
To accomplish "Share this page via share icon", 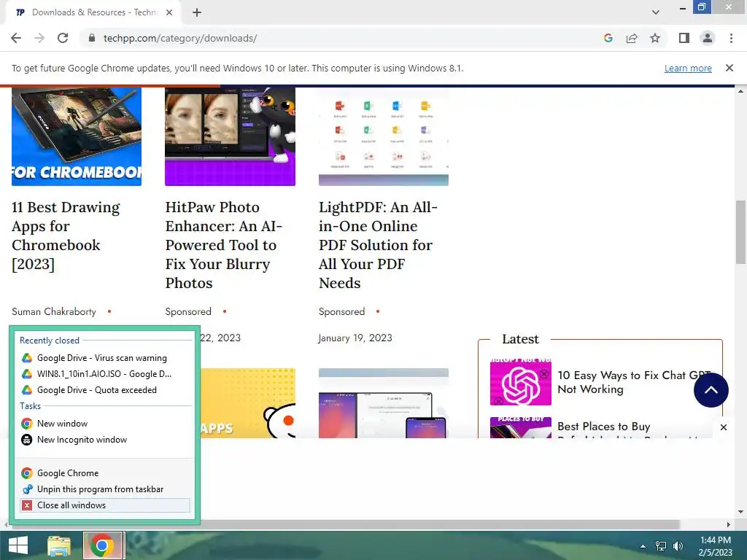I will [632, 38].
